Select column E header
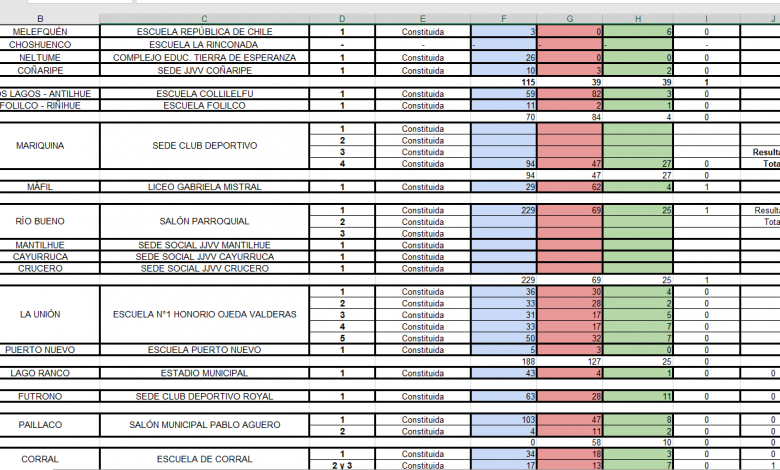780x470 pixels. pos(422,18)
